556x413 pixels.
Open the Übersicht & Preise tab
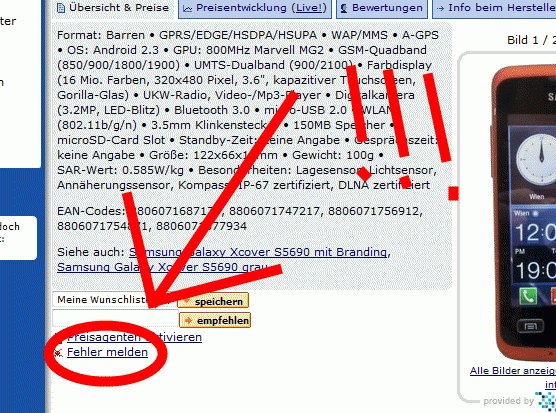(x=113, y=8)
